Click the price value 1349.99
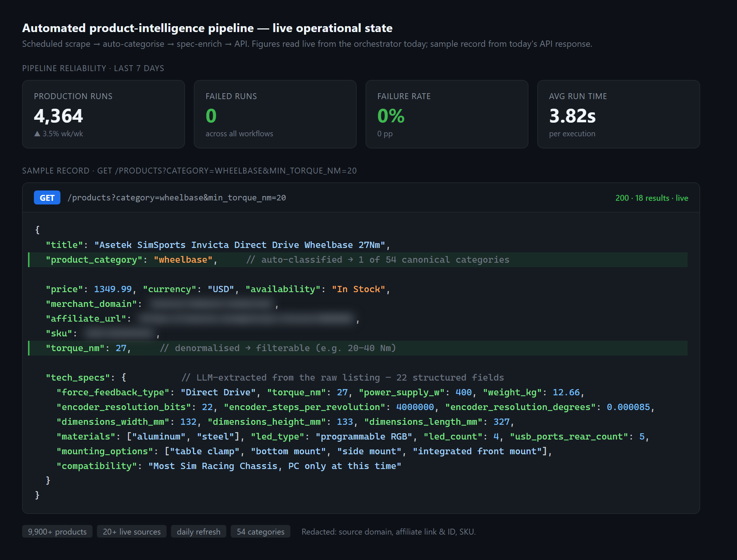Viewport: 737px width, 560px height. click(x=113, y=289)
